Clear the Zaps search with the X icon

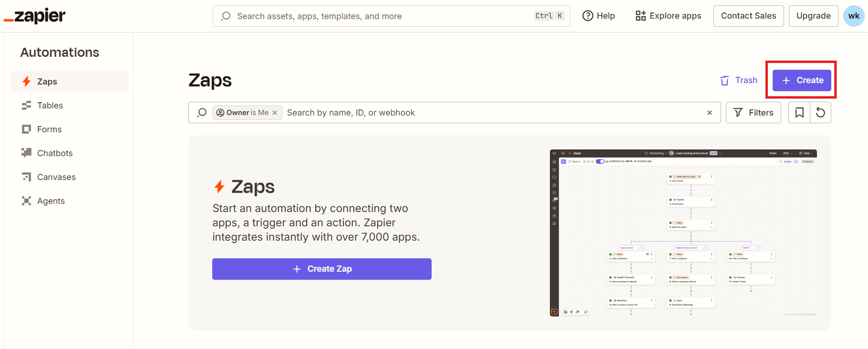710,113
